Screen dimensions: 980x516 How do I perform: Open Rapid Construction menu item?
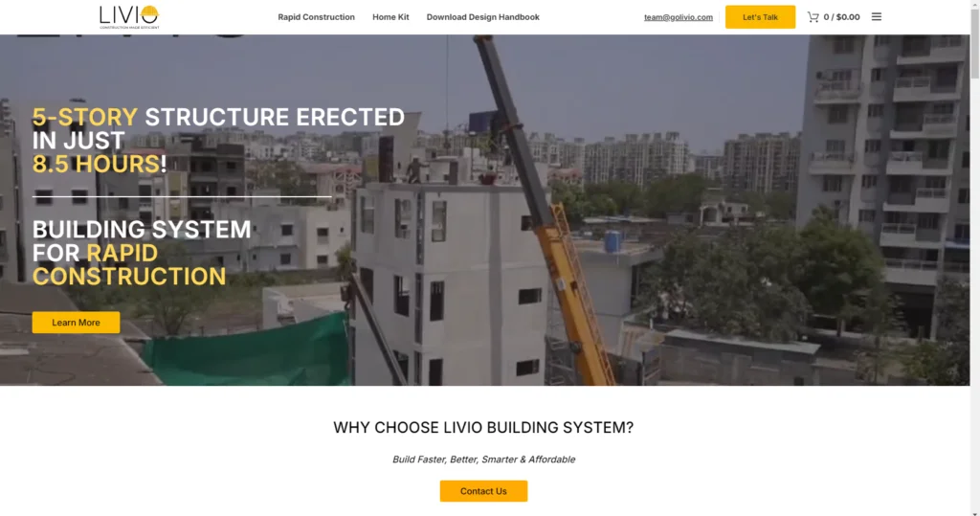pyautogui.click(x=316, y=17)
